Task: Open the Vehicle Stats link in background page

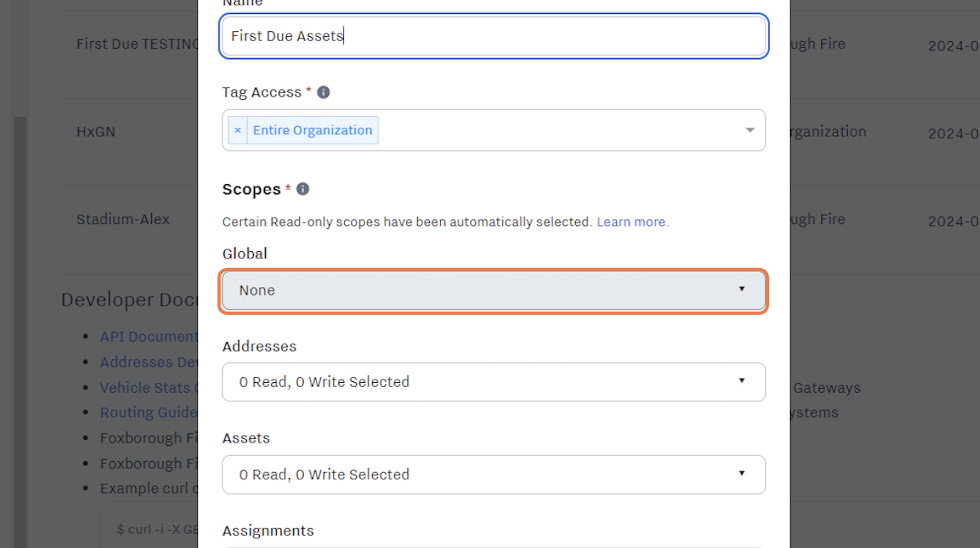Action: (149, 388)
